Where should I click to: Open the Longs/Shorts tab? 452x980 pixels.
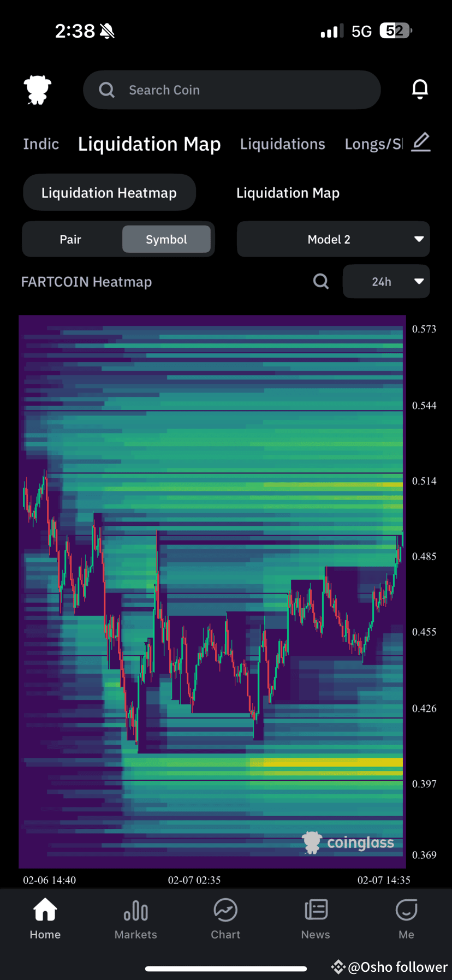point(374,144)
